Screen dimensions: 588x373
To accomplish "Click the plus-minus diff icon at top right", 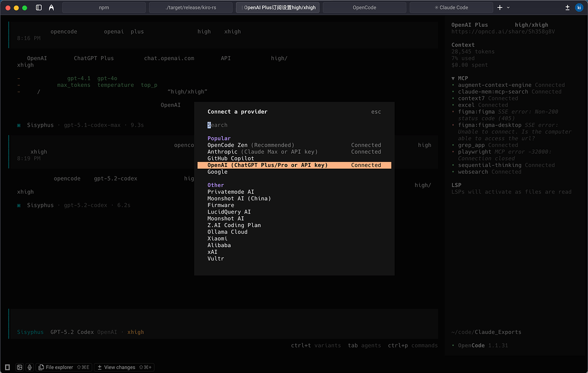I will click(x=568, y=7).
